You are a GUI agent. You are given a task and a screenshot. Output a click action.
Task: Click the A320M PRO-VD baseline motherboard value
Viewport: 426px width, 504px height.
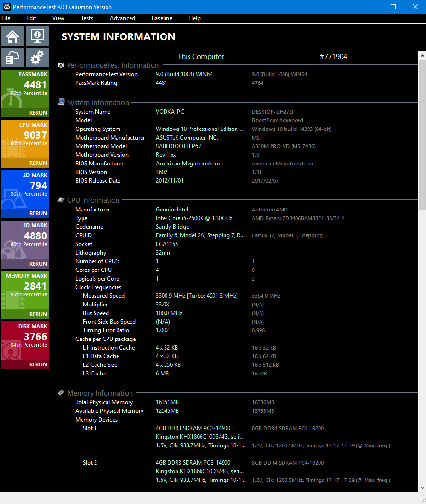[284, 146]
